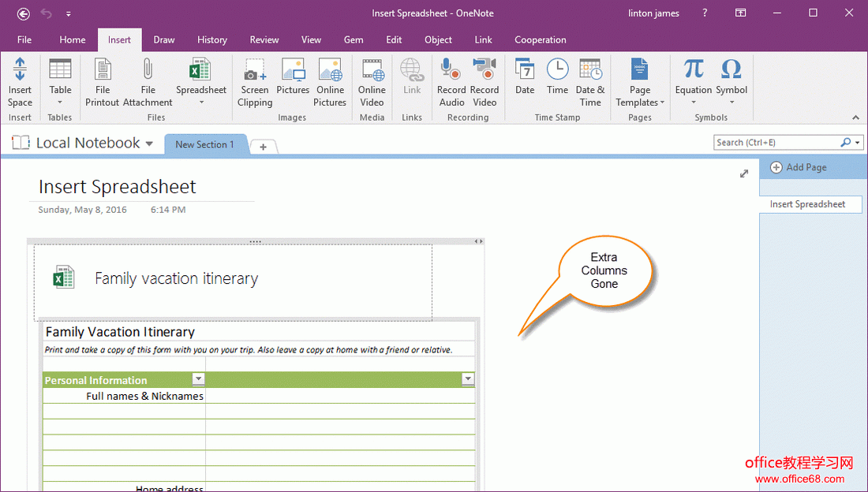This screenshot has height=492, width=868.
Task: Add a new section tab
Action: [x=264, y=147]
